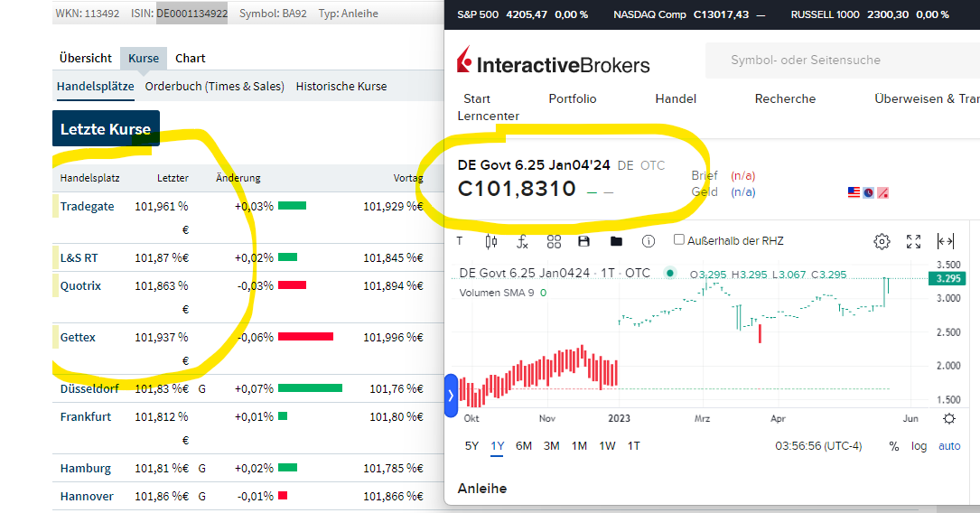Select the 1M chart range
This screenshot has height=513, width=980.
pyautogui.click(x=579, y=446)
